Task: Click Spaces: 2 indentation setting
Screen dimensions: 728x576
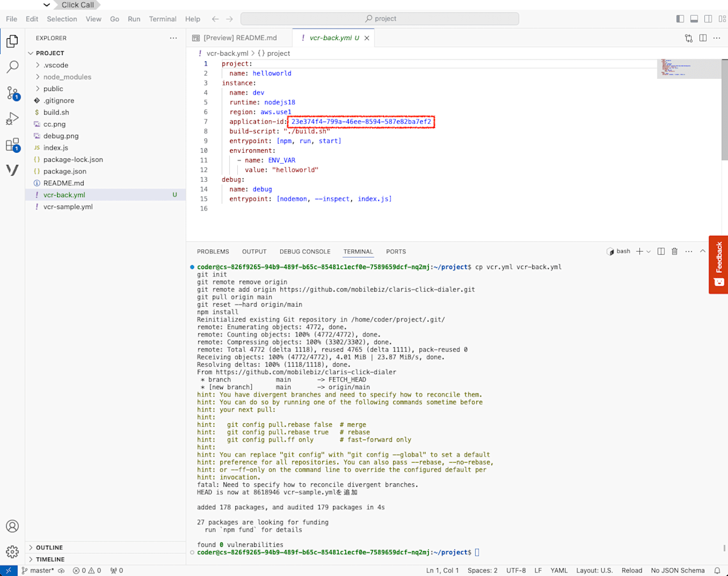Action: pyautogui.click(x=482, y=570)
